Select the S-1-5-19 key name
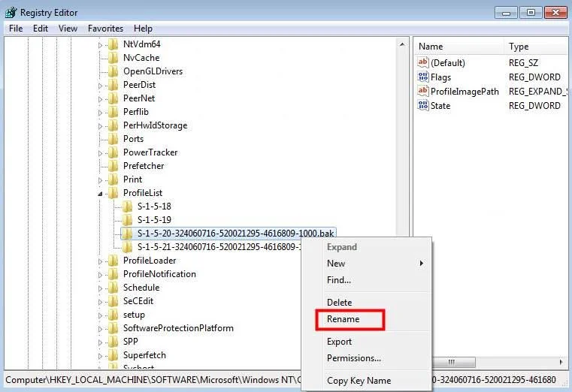The width and height of the screenshot is (572, 392). [x=154, y=220]
